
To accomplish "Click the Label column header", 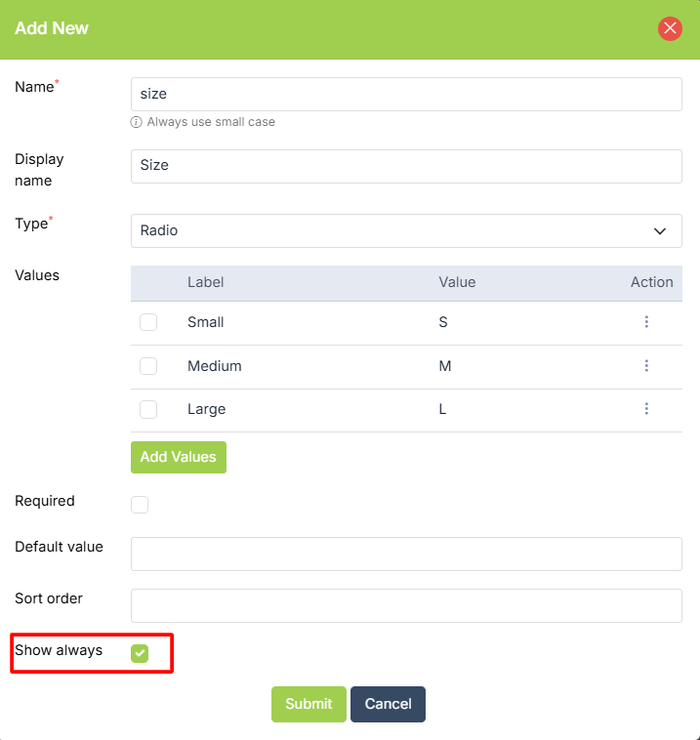I will coord(206,282).
